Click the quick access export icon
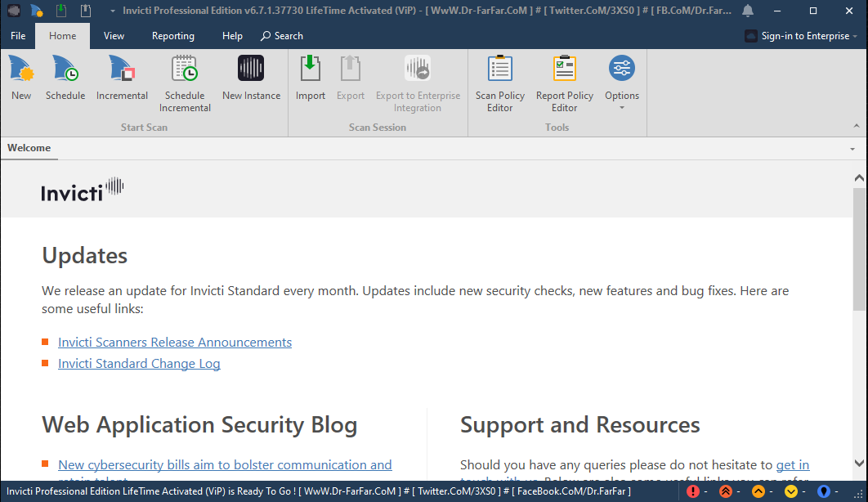 point(85,11)
